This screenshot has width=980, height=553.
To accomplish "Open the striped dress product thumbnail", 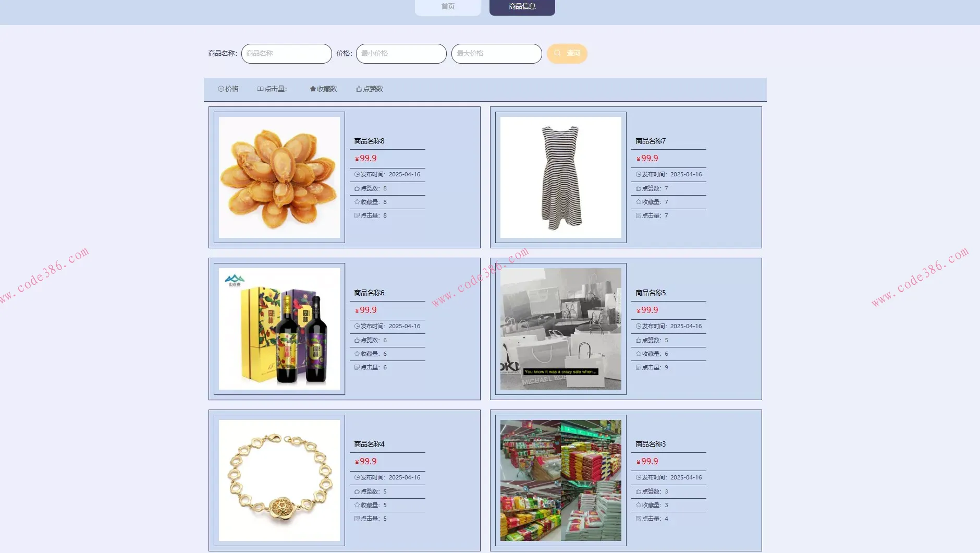I will click(x=560, y=177).
